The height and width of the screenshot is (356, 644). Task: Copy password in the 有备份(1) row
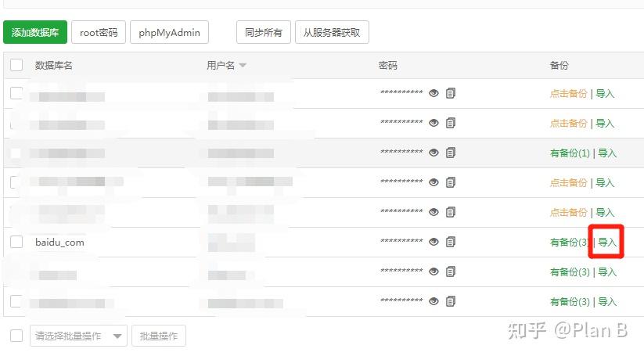point(451,153)
